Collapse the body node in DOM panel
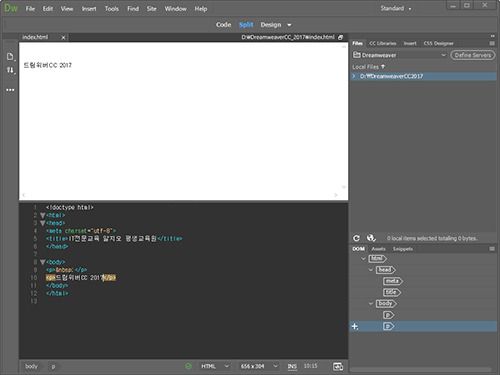The image size is (500, 375). point(371,304)
